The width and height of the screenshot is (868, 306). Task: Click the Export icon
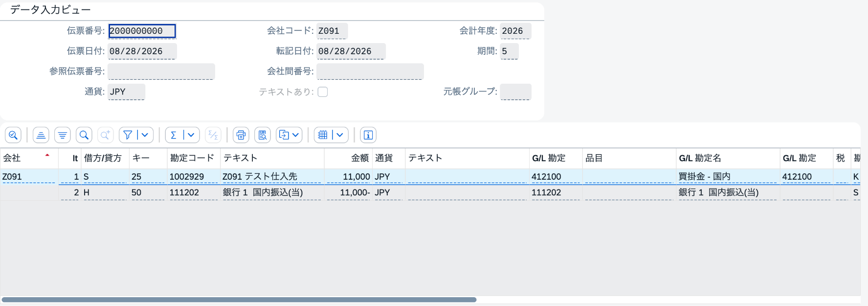(284, 135)
